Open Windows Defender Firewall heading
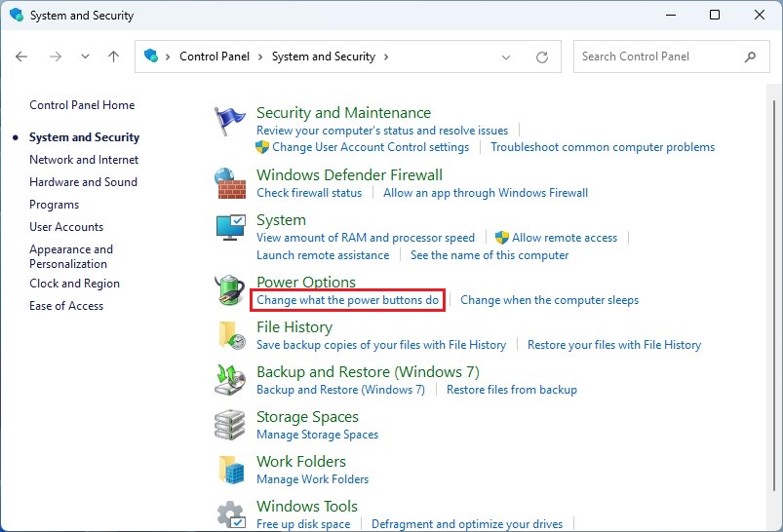 click(x=349, y=175)
